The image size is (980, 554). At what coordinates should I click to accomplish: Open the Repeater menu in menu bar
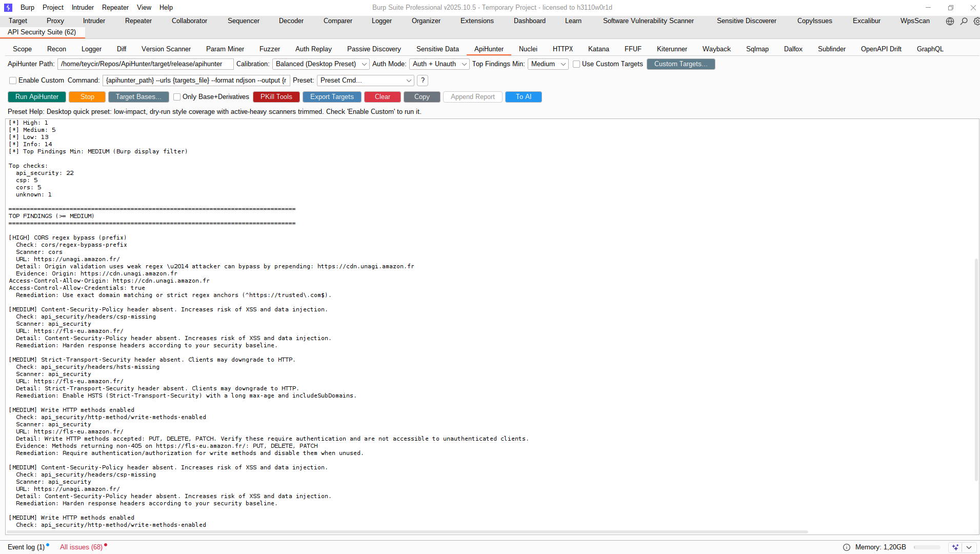click(115, 8)
